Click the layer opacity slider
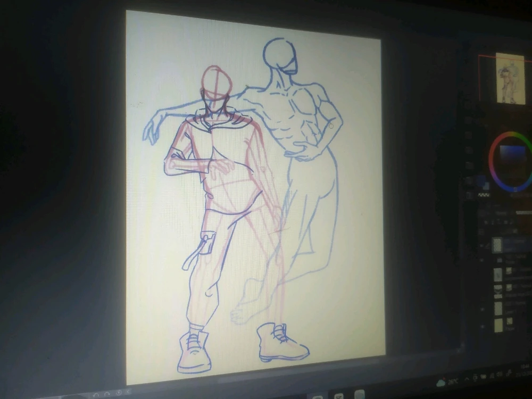 [x=524, y=213]
